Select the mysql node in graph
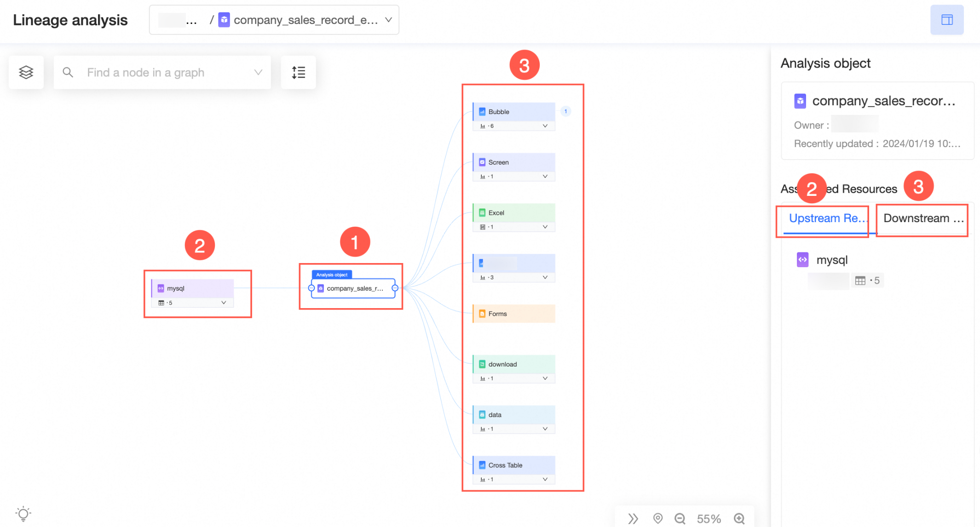The image size is (980, 527). (192, 293)
